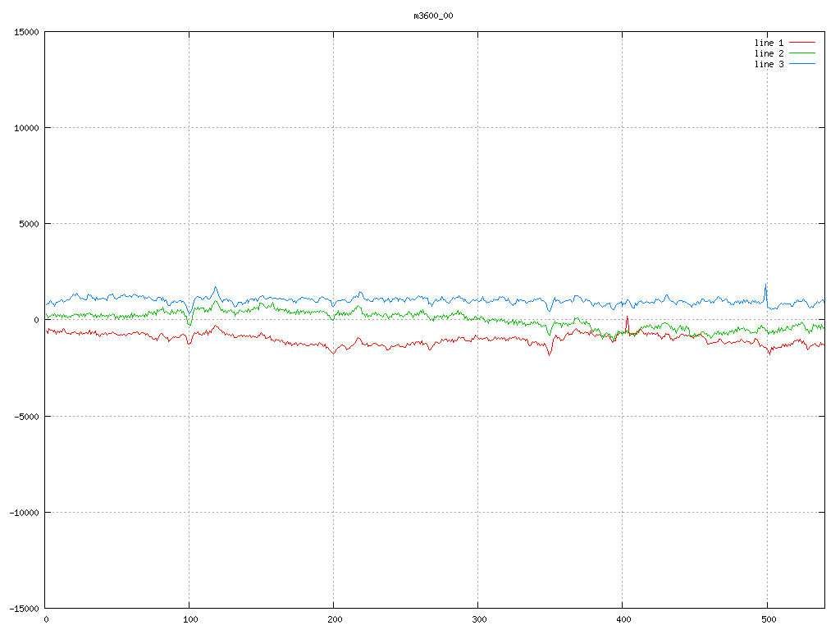The width and height of the screenshot is (840, 630).
Task: Click the blue line 3 legend swatch
Action: tap(802, 64)
